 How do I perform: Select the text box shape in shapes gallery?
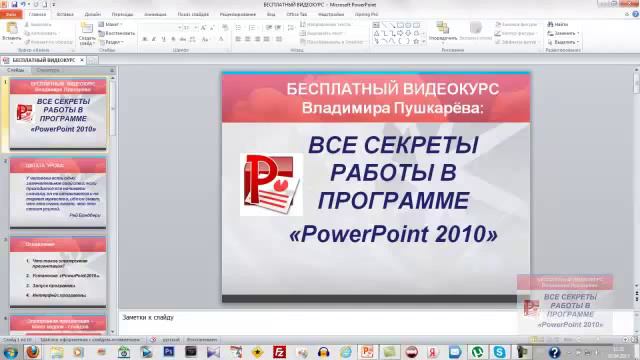pyautogui.click(x=376, y=25)
